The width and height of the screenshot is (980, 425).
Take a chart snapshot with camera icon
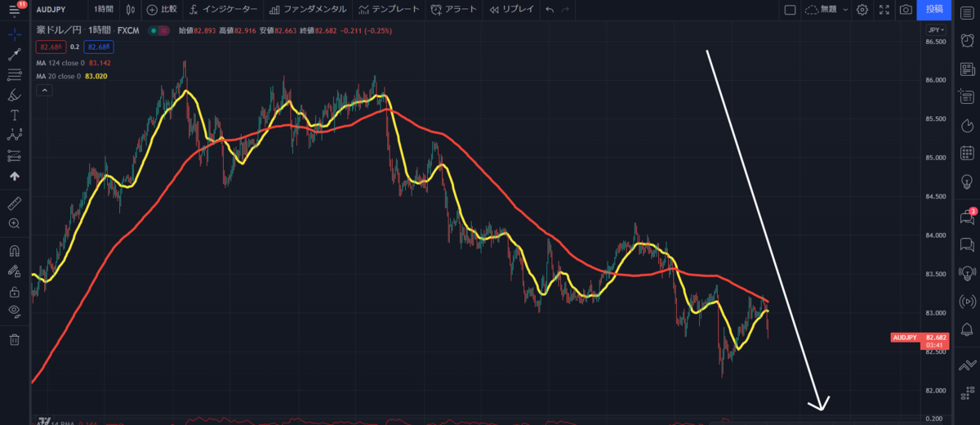click(x=905, y=10)
